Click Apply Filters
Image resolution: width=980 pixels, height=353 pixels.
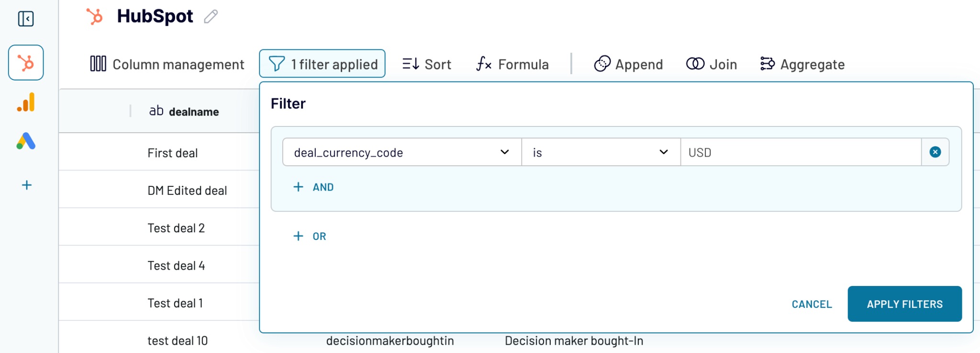pos(904,304)
